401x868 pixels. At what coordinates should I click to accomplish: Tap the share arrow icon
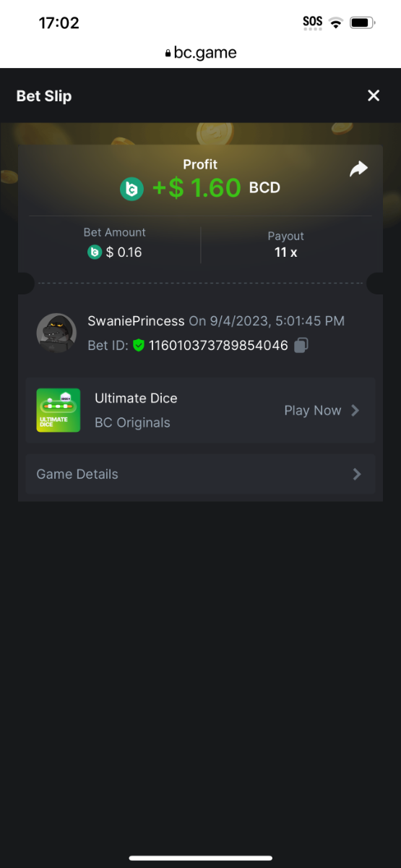pos(359,169)
